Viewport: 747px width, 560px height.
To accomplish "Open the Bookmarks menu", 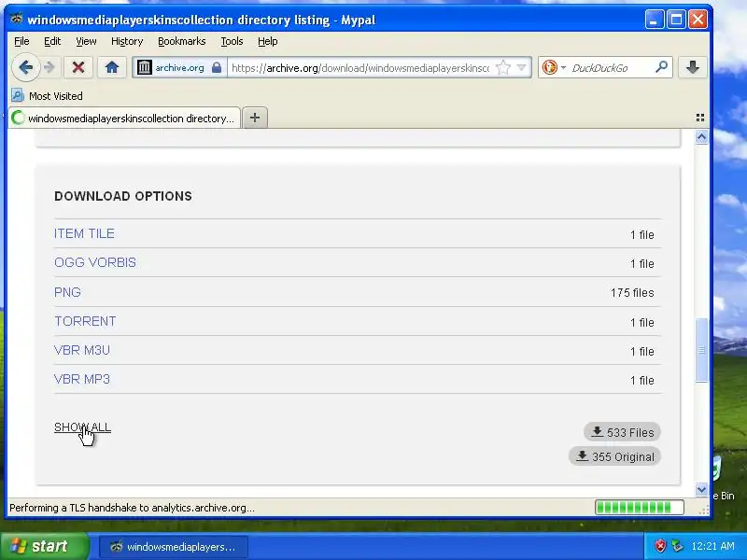I will pyautogui.click(x=181, y=41).
